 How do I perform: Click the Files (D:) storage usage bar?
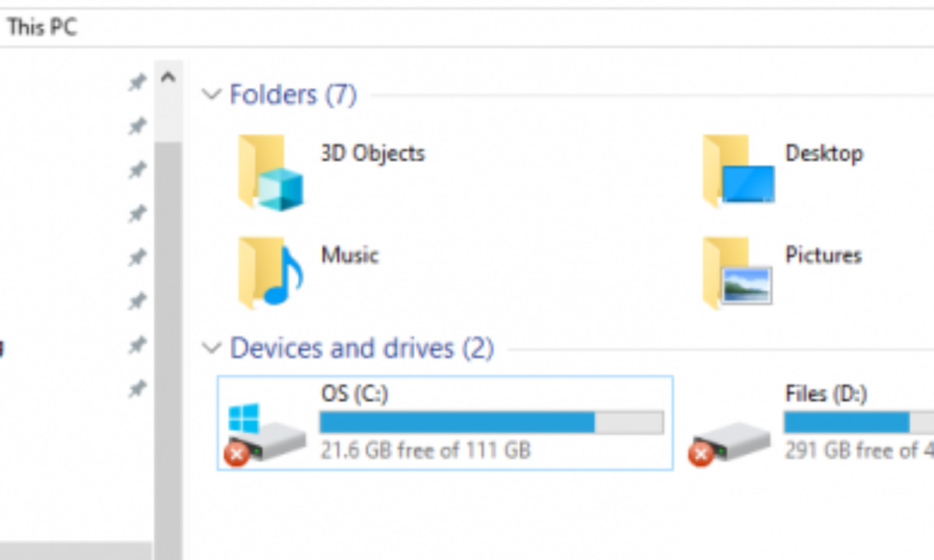859,422
